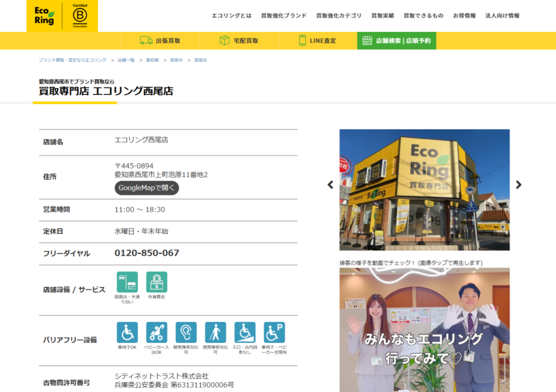Image resolution: width=556 pixels, height=392 pixels.
Task: Select the LINE査定 label in yellow bar
Action: pyautogui.click(x=322, y=41)
